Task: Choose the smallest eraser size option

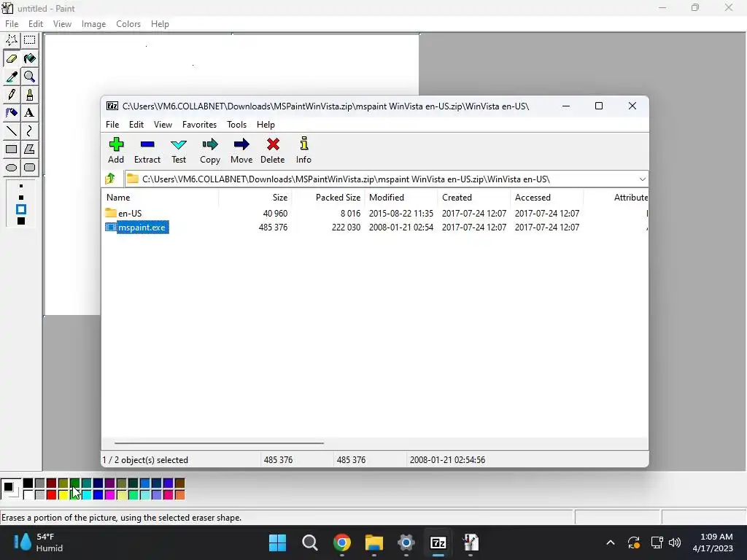Action: [x=21, y=186]
